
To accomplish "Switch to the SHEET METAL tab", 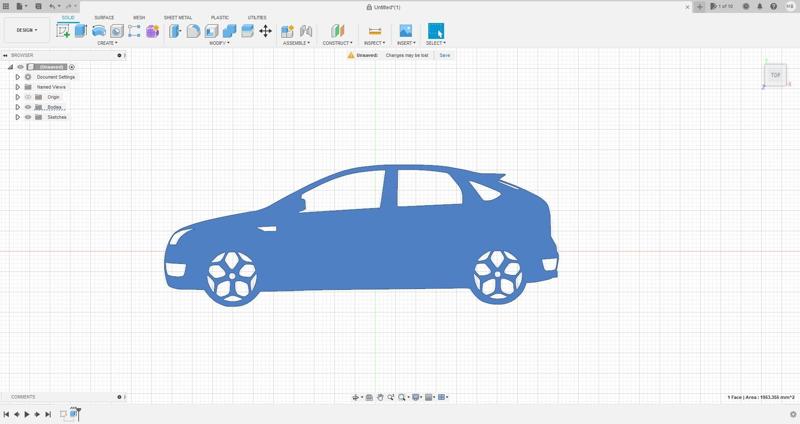I will click(x=178, y=18).
